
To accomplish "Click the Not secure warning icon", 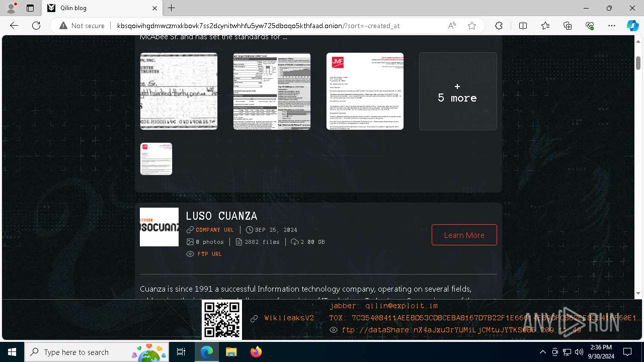I will [x=63, y=26].
